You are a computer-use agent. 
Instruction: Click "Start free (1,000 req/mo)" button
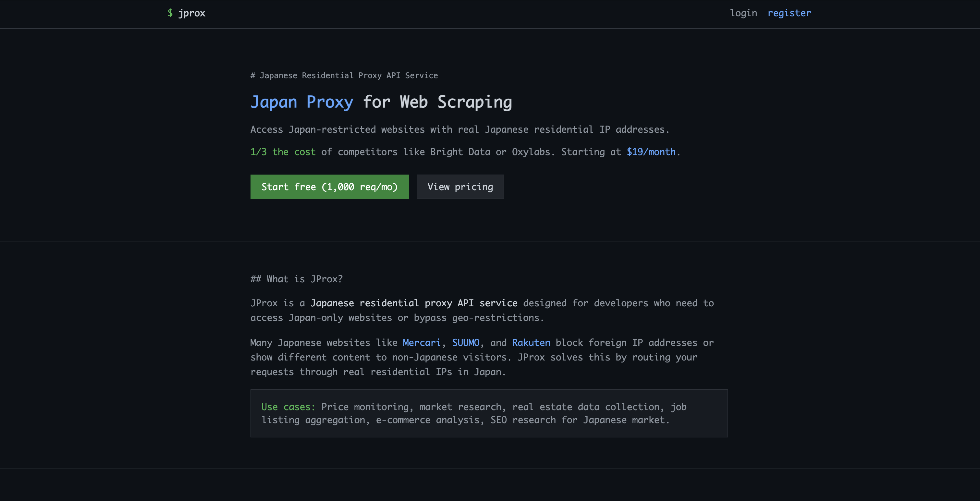point(329,187)
